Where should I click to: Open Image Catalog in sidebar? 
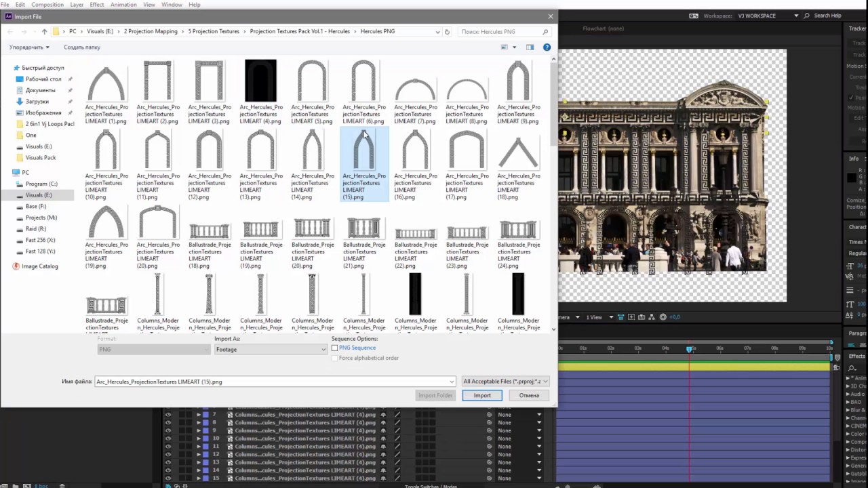[x=39, y=266]
